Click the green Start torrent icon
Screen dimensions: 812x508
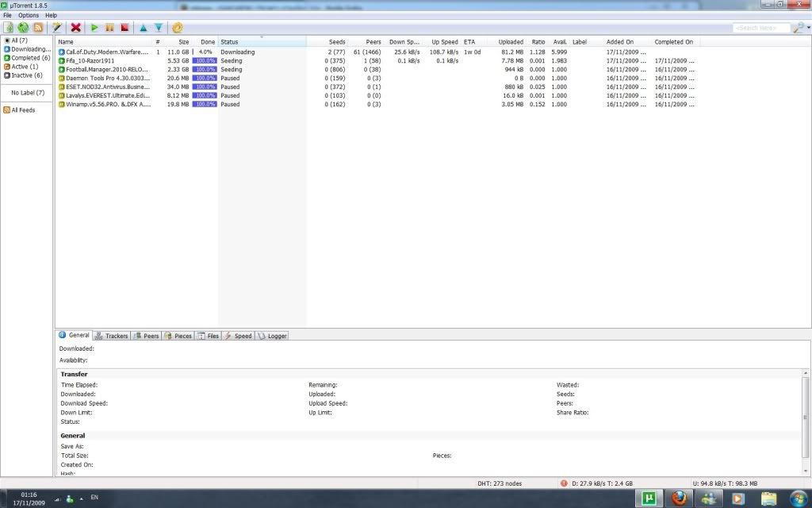coord(94,28)
